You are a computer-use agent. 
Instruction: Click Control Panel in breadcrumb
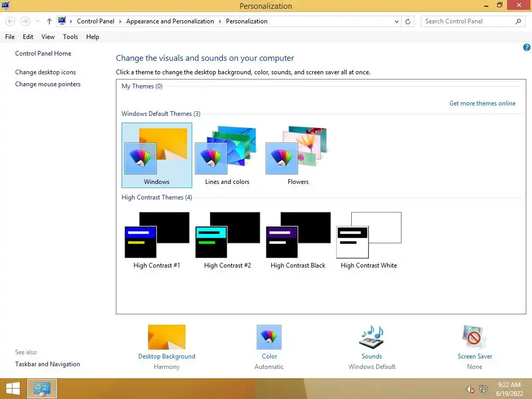click(x=96, y=21)
